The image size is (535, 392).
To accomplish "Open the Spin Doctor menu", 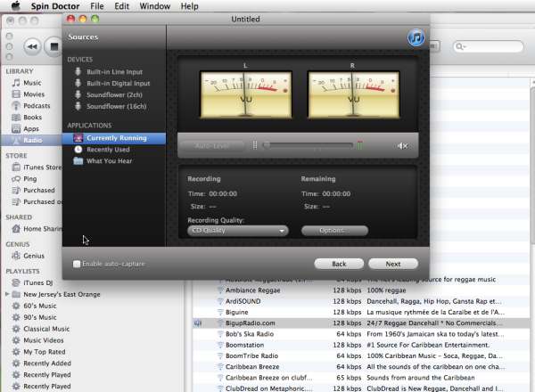I will point(55,6).
